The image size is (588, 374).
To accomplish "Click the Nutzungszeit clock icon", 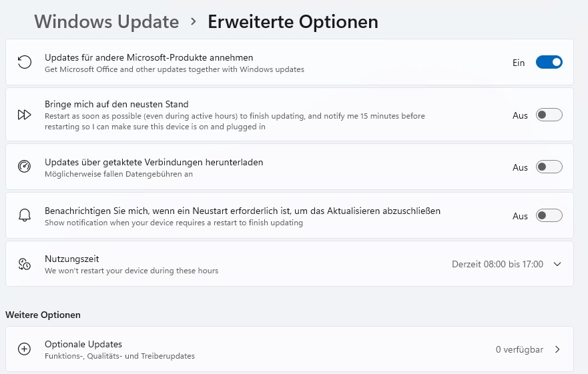I will [x=25, y=264].
